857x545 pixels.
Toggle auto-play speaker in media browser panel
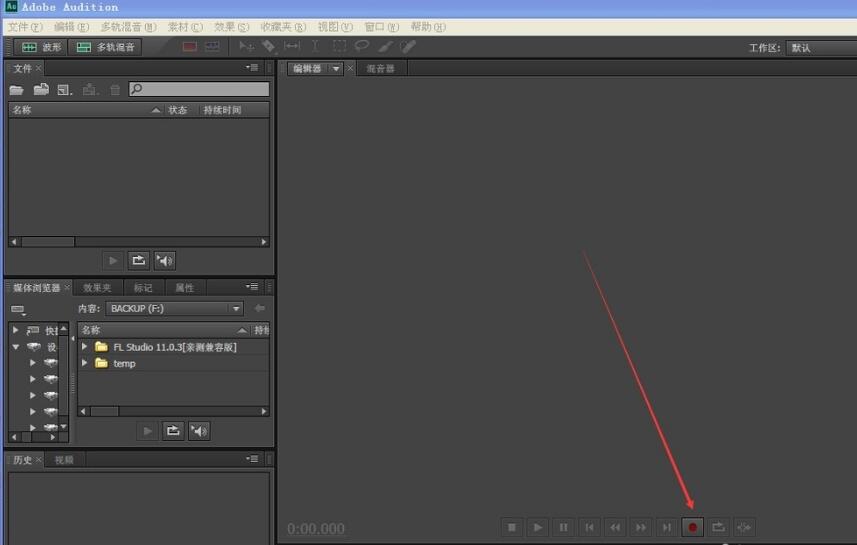[x=200, y=431]
